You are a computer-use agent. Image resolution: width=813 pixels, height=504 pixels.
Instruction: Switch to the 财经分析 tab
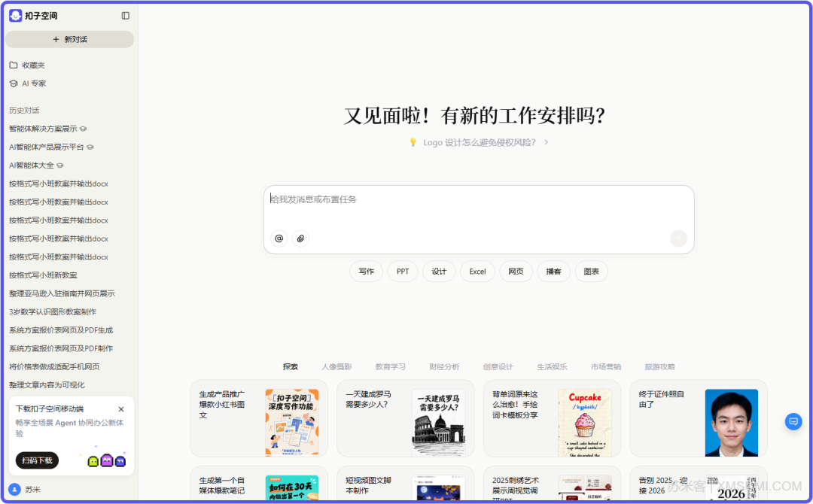point(444,367)
